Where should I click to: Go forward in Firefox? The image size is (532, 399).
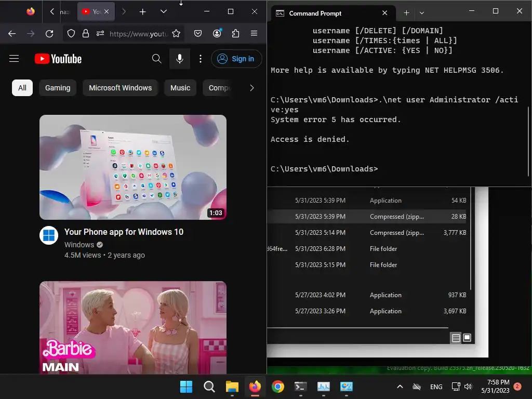[31, 34]
